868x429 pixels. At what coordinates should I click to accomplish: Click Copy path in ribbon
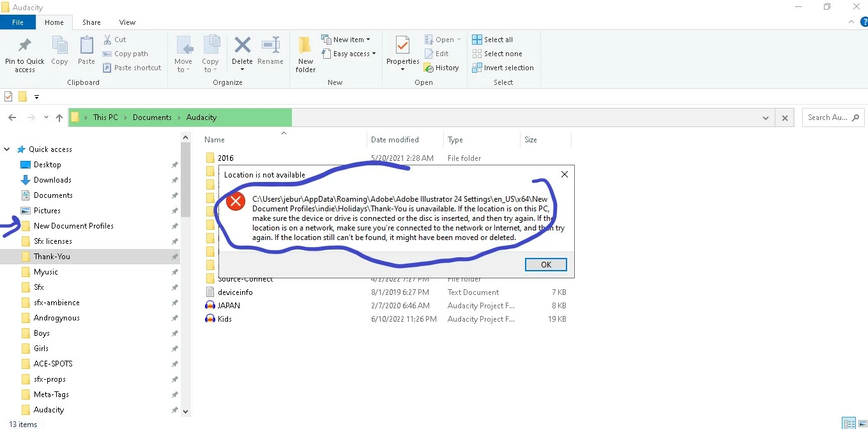125,54
